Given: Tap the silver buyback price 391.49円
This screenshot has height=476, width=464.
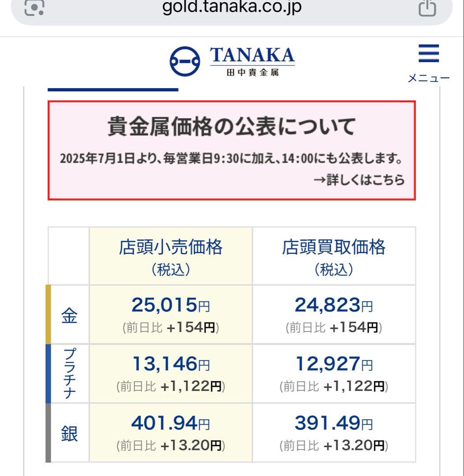Looking at the screenshot, I should pyautogui.click(x=334, y=424).
